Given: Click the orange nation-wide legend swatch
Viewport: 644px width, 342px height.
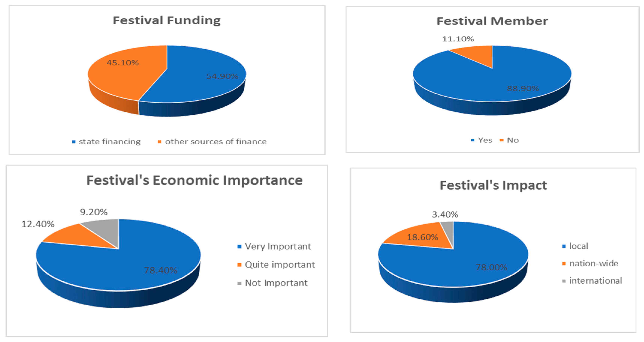Looking at the screenshot, I should pos(564,263).
